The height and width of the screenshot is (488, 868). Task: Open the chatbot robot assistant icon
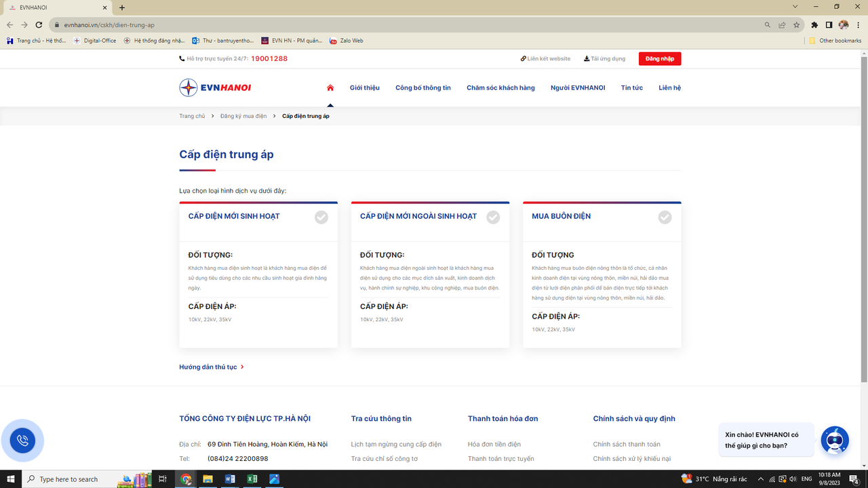click(x=834, y=441)
